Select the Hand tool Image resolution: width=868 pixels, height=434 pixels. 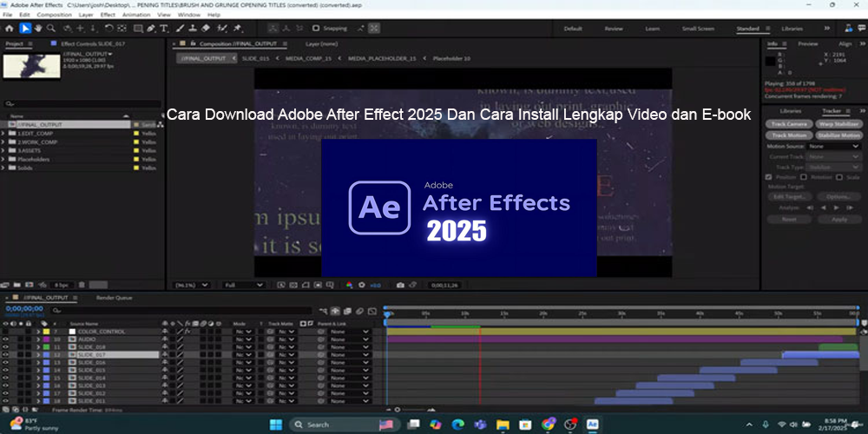39,29
